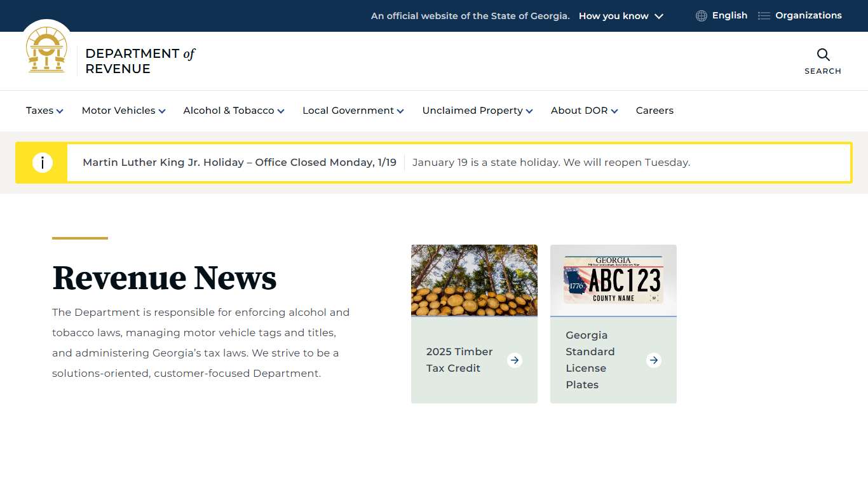
Task: Toggle the How you know disclosure chevron
Action: (659, 16)
